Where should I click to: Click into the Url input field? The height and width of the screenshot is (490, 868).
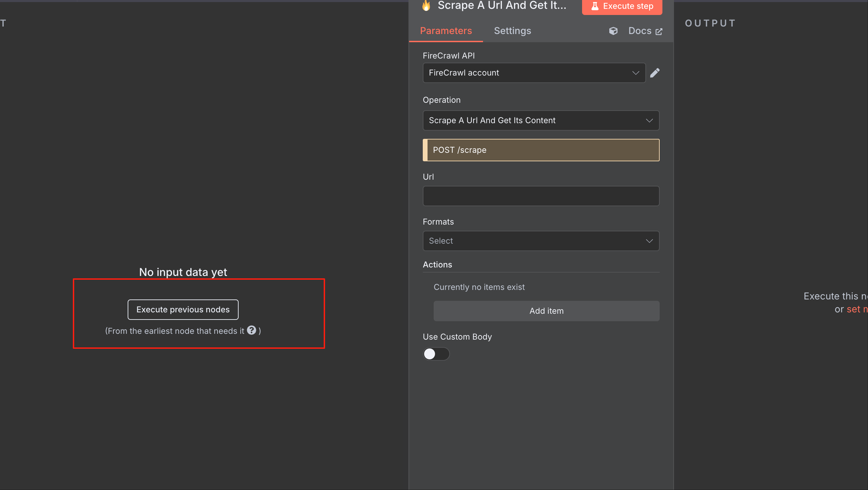(x=541, y=196)
